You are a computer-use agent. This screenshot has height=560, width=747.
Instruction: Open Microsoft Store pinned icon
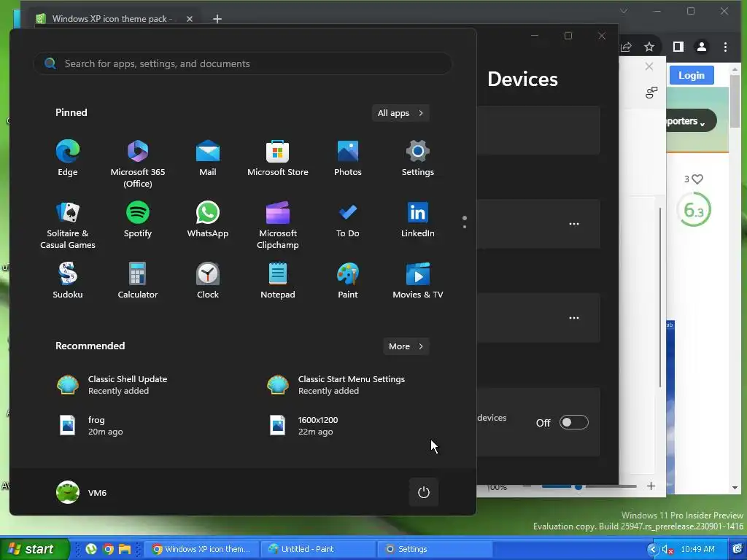point(278,158)
